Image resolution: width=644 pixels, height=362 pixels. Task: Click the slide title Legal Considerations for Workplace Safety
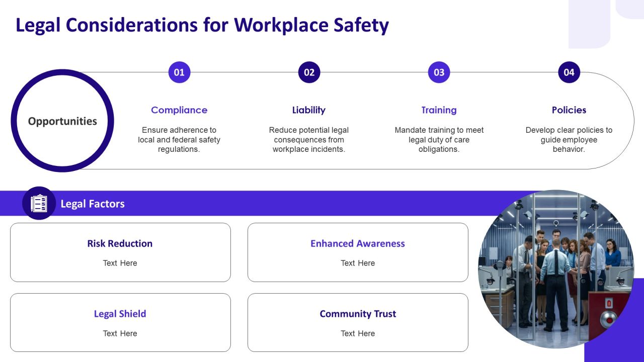click(x=202, y=25)
